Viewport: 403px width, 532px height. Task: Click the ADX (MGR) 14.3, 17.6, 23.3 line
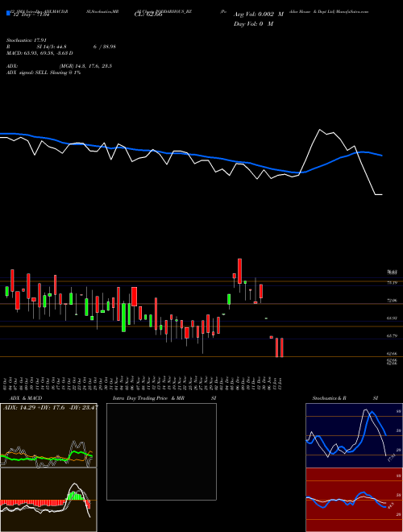tap(59, 66)
